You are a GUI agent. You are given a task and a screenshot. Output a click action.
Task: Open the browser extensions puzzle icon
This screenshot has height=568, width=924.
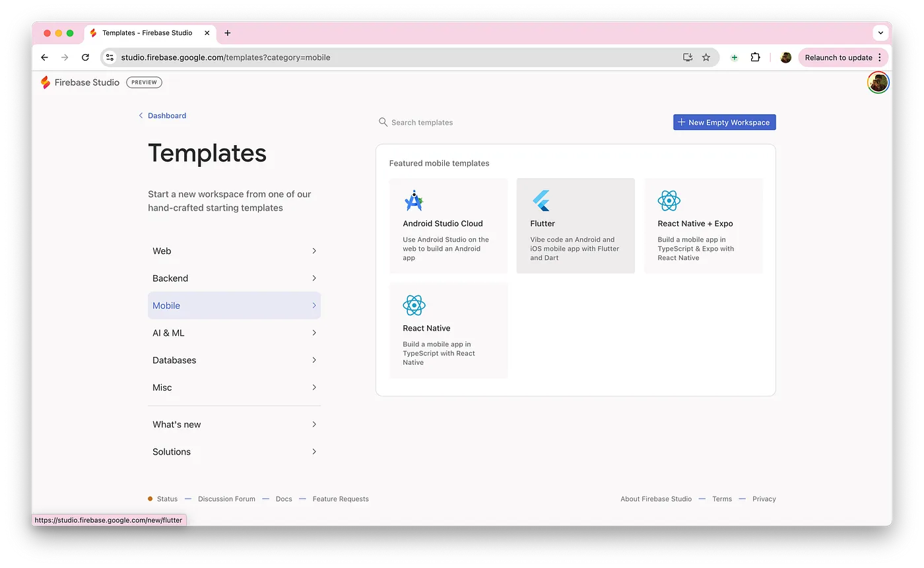click(x=755, y=57)
